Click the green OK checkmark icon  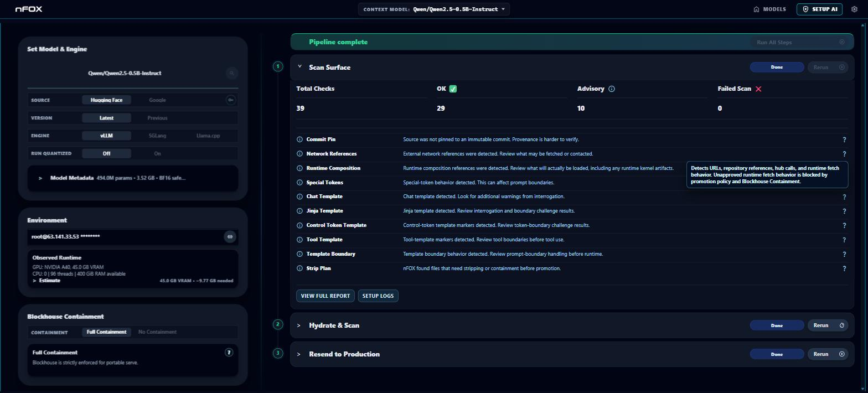click(x=453, y=89)
